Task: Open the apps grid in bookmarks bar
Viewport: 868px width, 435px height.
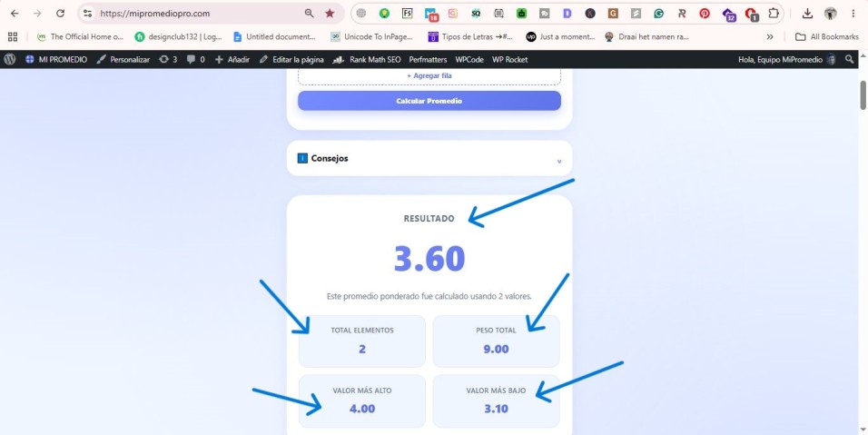Action: click(x=13, y=36)
